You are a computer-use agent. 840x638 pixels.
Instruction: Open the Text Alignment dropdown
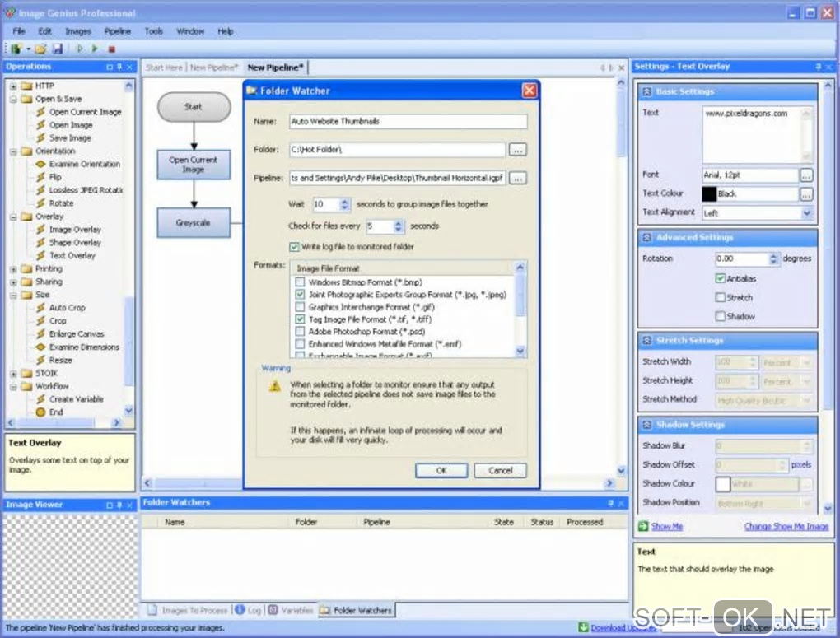[807, 213]
